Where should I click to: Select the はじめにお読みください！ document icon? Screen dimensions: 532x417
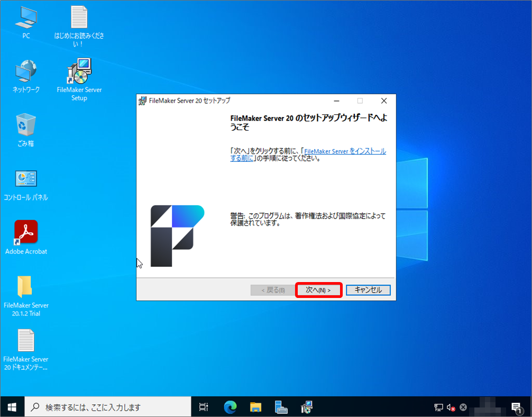pos(79,26)
